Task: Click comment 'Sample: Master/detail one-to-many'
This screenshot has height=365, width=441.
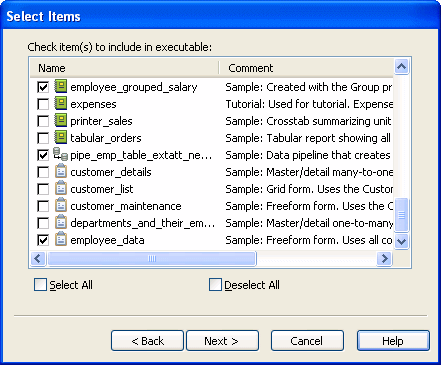Action: click(x=309, y=223)
